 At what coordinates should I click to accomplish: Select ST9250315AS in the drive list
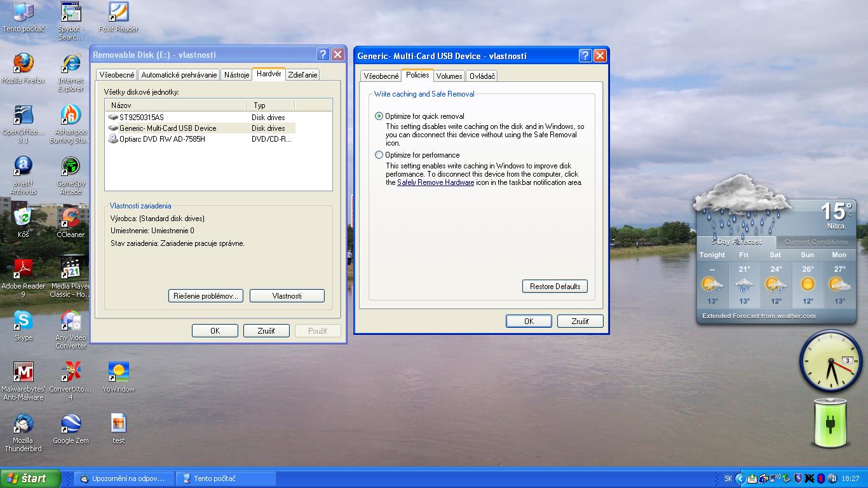[x=141, y=118]
